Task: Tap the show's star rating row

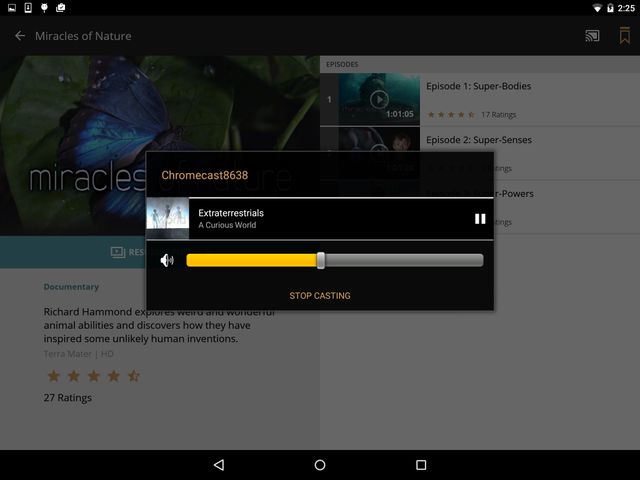Action: point(93,376)
